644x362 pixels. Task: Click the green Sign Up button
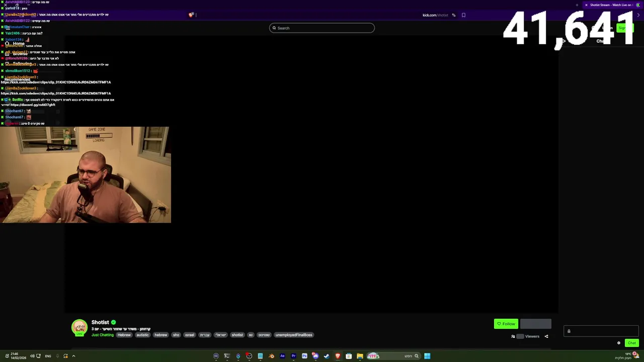[x=624, y=28]
